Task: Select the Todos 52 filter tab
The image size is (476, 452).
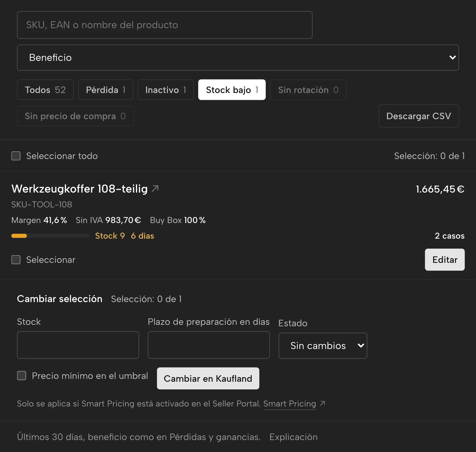Action: point(45,90)
